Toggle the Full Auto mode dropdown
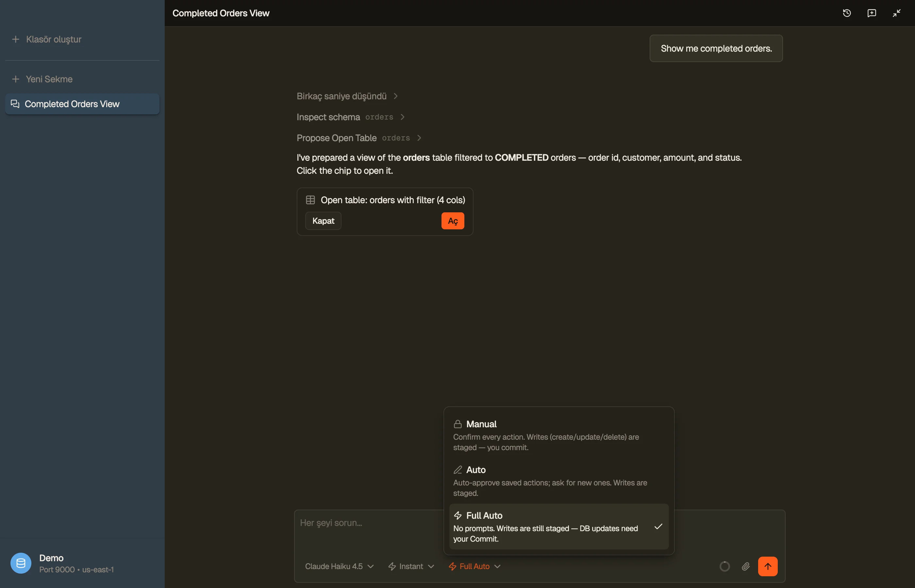 (474, 566)
